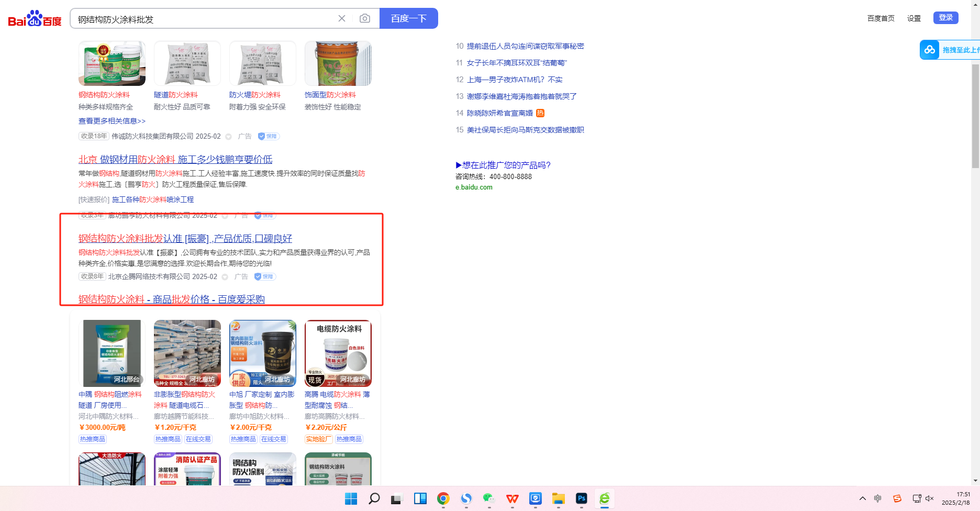Click the muted volume tray icon
This screenshot has width=980, height=511.
pos(930,498)
